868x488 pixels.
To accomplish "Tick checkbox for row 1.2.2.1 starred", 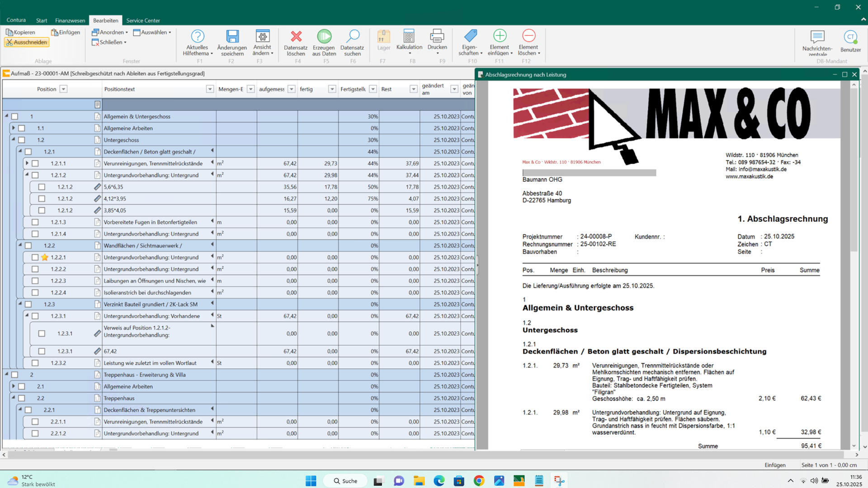I will (x=35, y=258).
